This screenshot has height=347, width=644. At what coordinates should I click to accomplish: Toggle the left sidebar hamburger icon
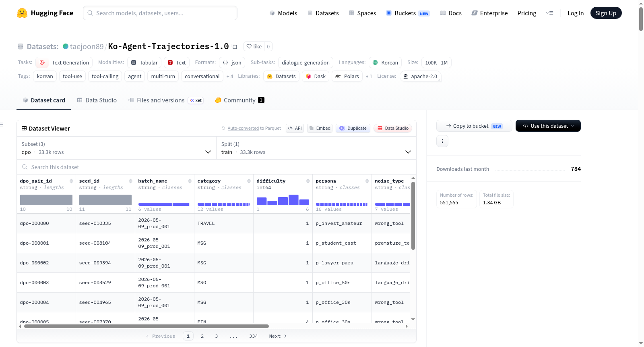coord(2,125)
